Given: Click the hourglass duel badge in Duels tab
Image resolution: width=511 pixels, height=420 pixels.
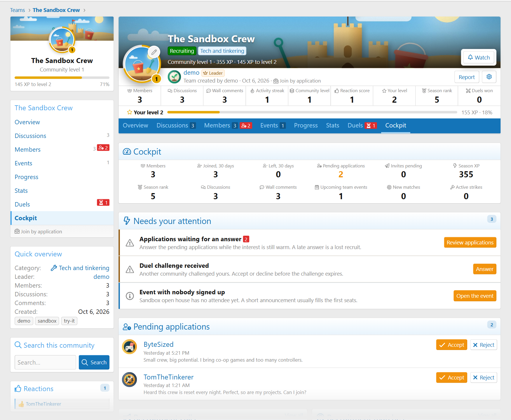Looking at the screenshot, I should point(371,126).
